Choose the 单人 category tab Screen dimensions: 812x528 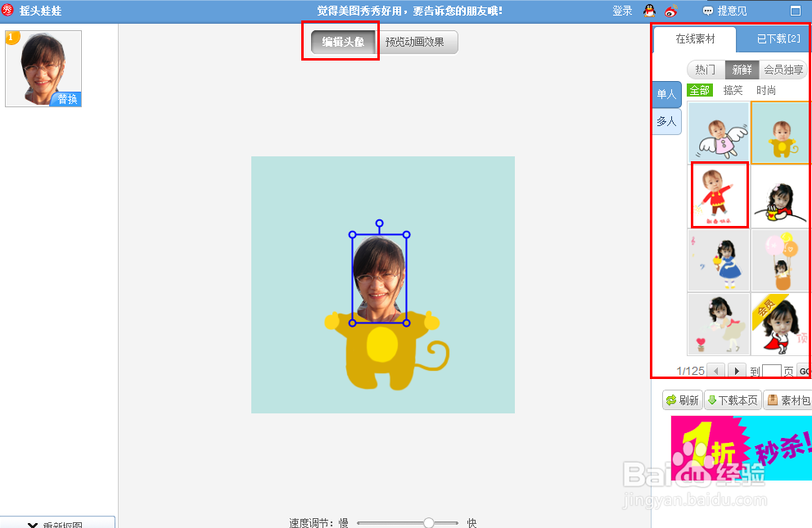pos(666,94)
